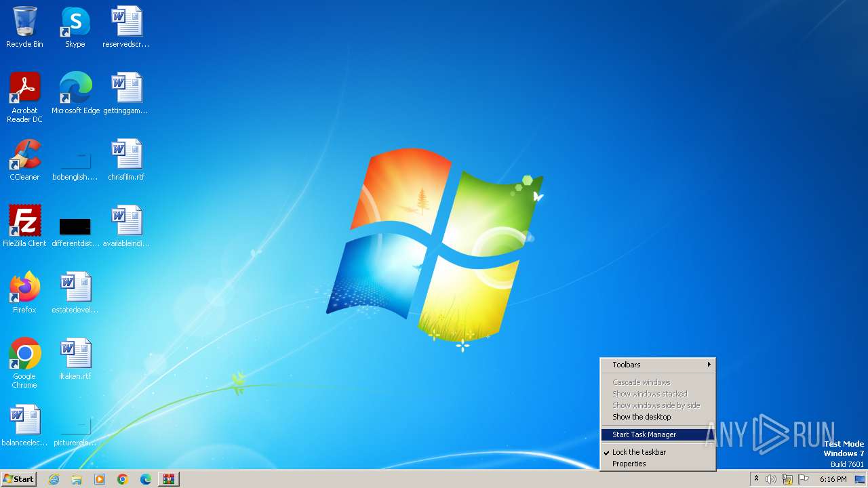The image size is (868, 488).
Task: Select the iltaken.rtf document icon
Action: [x=75, y=359]
